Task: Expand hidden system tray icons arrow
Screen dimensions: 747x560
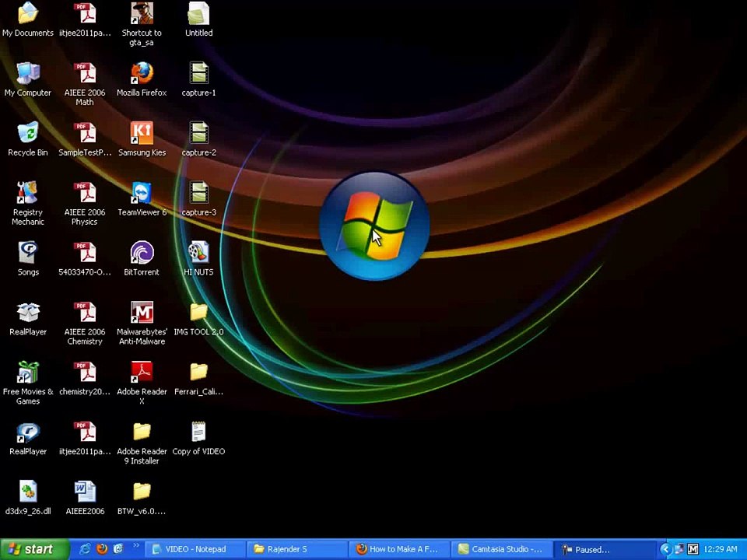Action: [x=665, y=550]
